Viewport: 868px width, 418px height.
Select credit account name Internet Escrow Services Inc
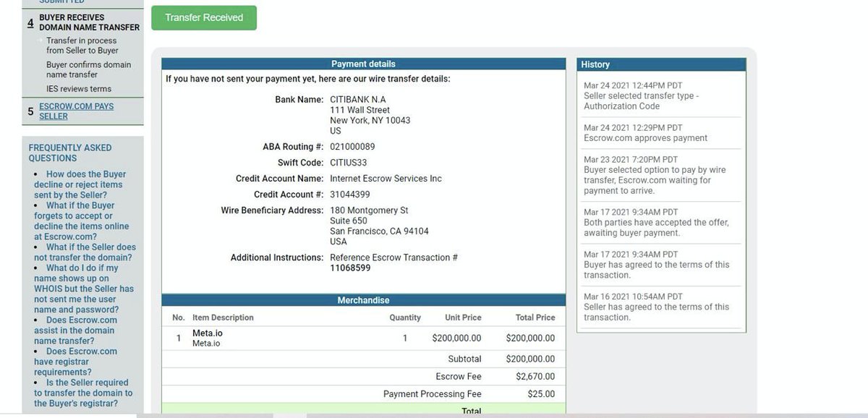click(x=386, y=179)
